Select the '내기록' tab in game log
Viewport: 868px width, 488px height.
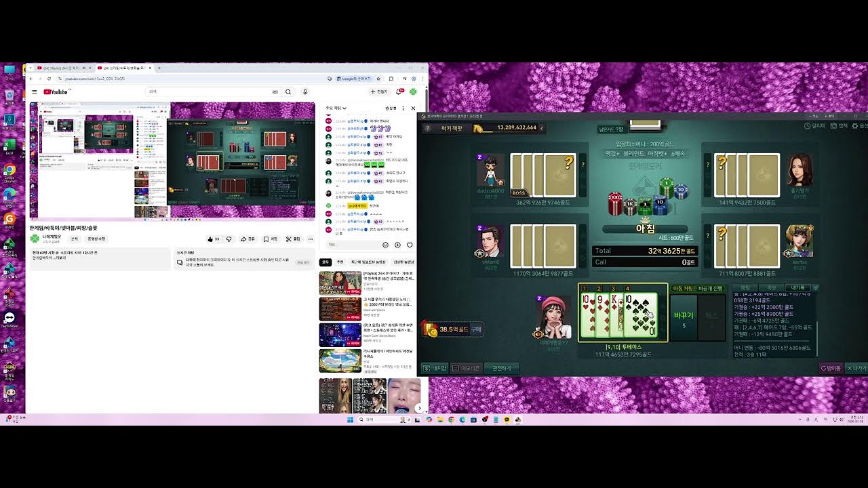coord(797,287)
